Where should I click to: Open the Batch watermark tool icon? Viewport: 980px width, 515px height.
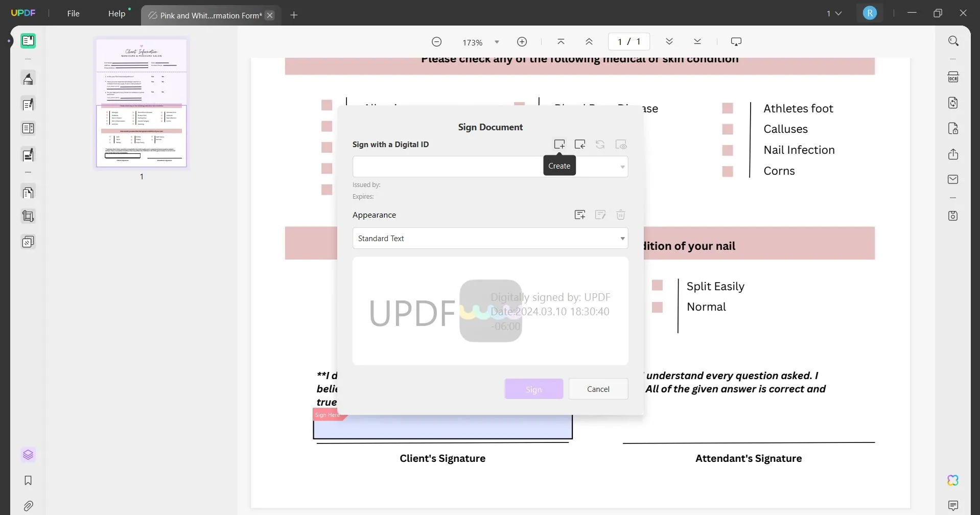(28, 242)
